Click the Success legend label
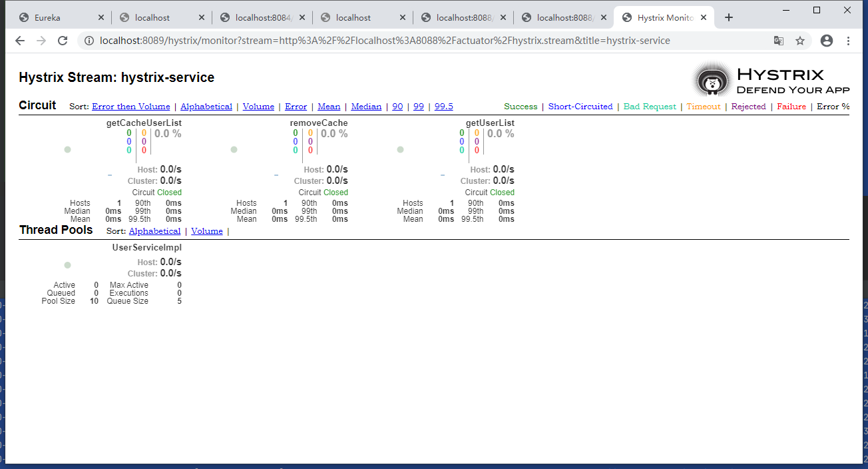 pyautogui.click(x=521, y=107)
